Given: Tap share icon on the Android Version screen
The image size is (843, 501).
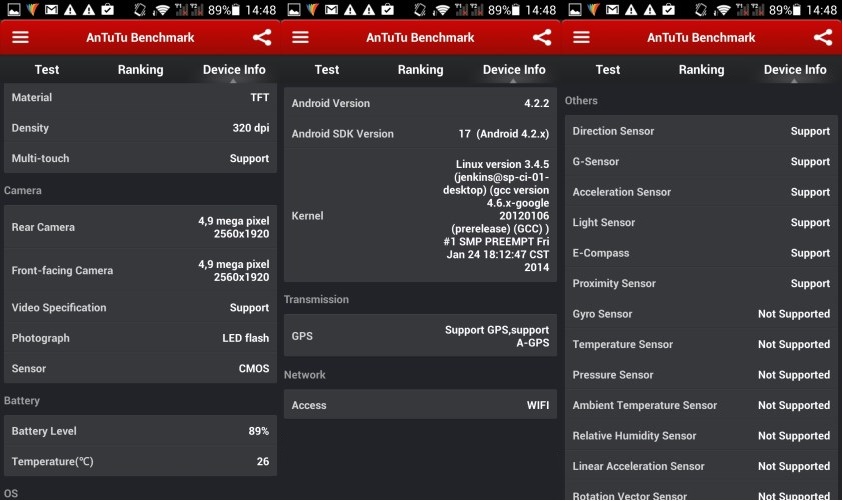Looking at the screenshot, I should [541, 38].
